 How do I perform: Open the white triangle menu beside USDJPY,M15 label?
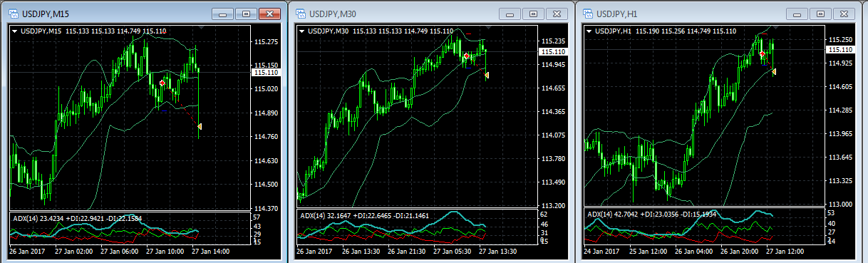pyautogui.click(x=15, y=31)
